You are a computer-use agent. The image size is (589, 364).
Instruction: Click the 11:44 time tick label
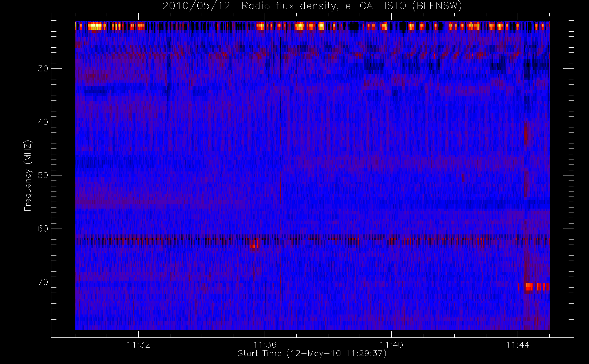(x=518, y=345)
